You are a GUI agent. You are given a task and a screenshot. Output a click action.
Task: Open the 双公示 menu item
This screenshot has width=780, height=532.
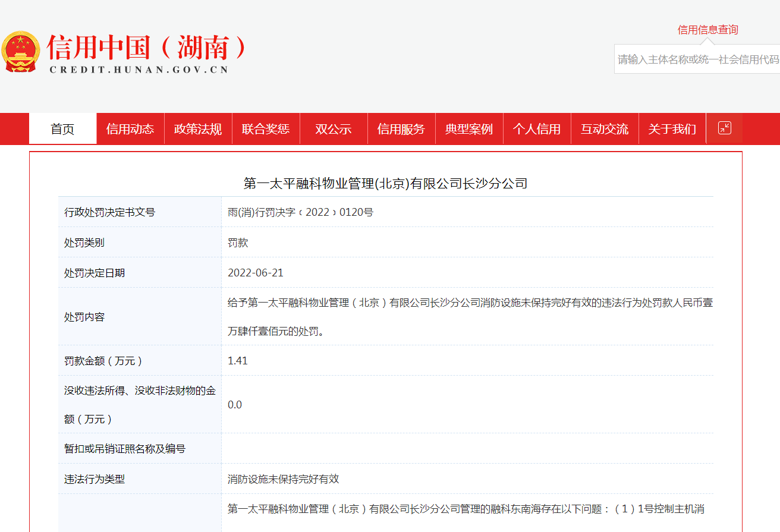[334, 129]
